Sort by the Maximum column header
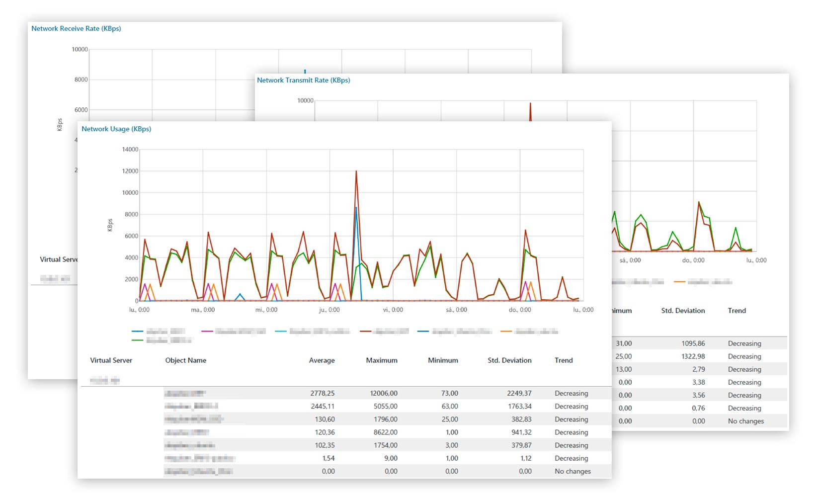The height and width of the screenshot is (504, 821). pos(381,360)
